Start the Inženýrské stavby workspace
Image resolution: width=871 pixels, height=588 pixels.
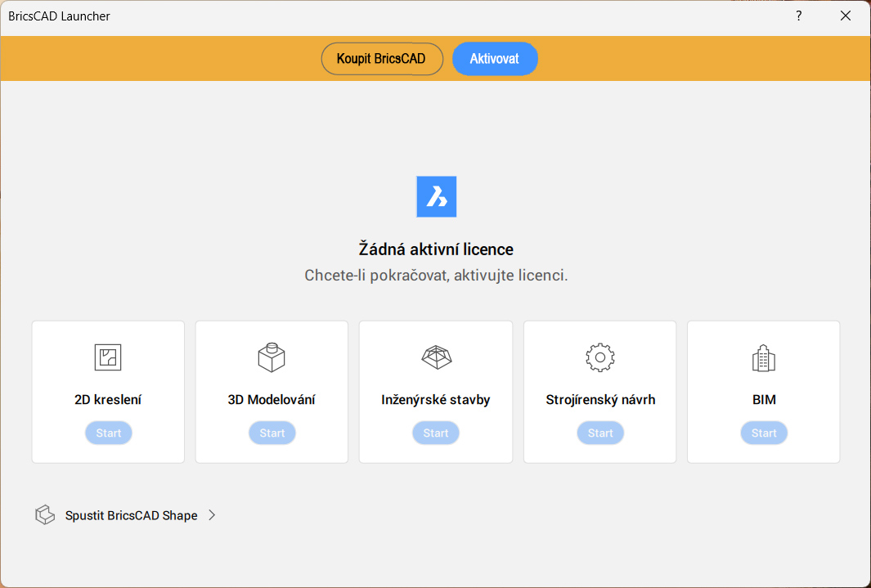pos(436,433)
